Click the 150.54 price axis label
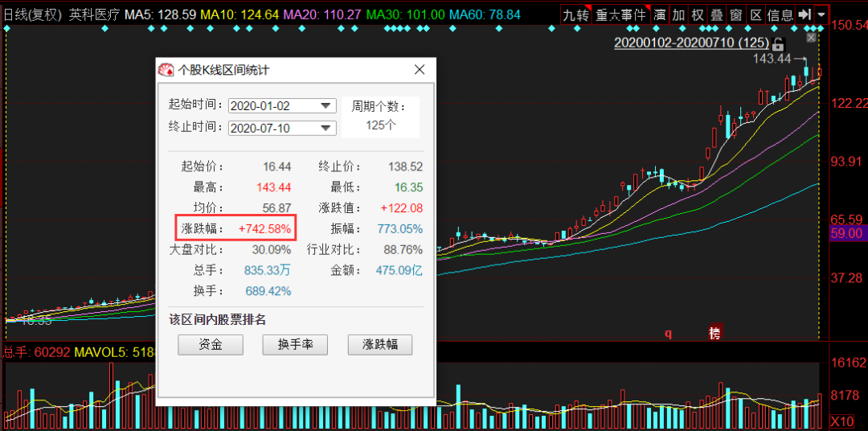 (x=850, y=25)
